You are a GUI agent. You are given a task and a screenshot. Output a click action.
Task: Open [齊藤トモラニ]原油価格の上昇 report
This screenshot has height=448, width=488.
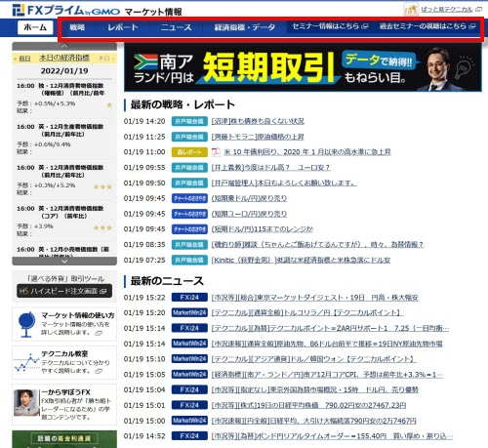258,137
